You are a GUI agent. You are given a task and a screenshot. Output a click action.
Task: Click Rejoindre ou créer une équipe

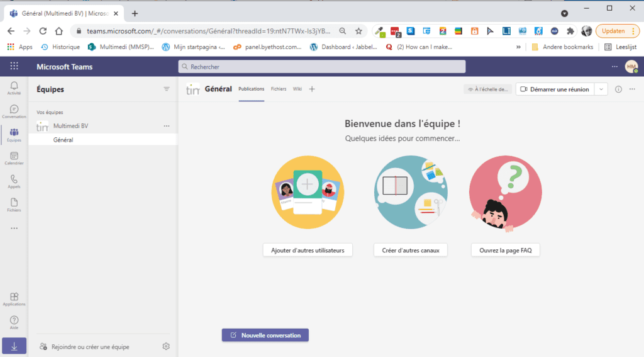85,347
